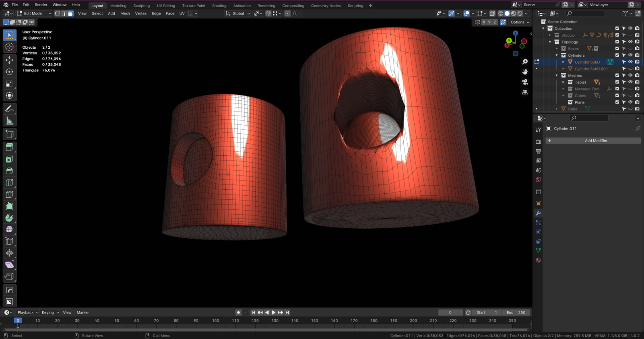Select the Annotate tool
This screenshot has height=339, width=644.
[10, 109]
